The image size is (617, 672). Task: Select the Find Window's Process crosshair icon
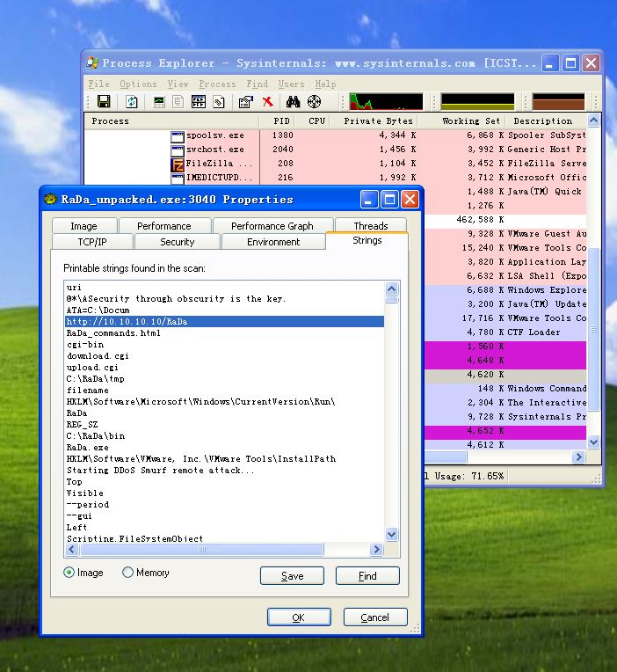[314, 101]
